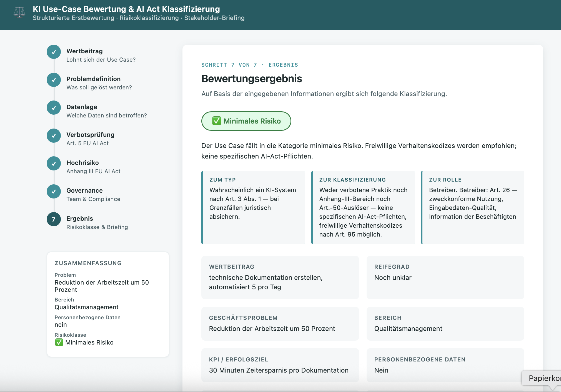Click '30 Minuten Zeitersparnis pro Dokumentation'

(x=279, y=370)
